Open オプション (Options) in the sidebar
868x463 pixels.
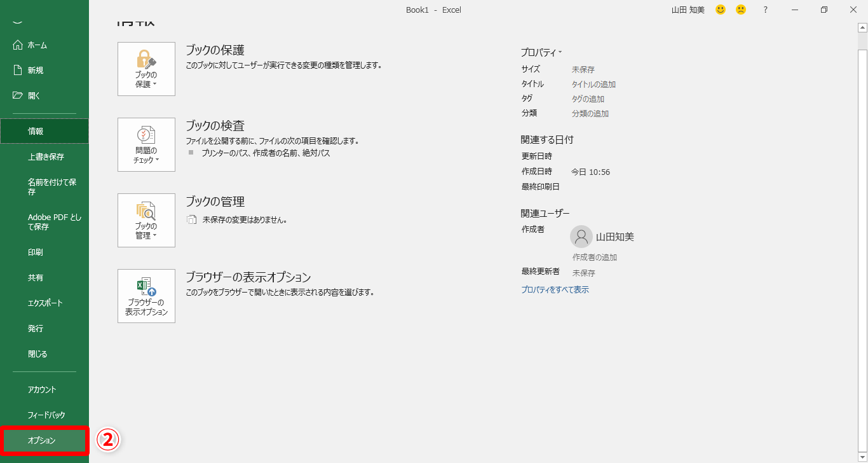coord(44,441)
